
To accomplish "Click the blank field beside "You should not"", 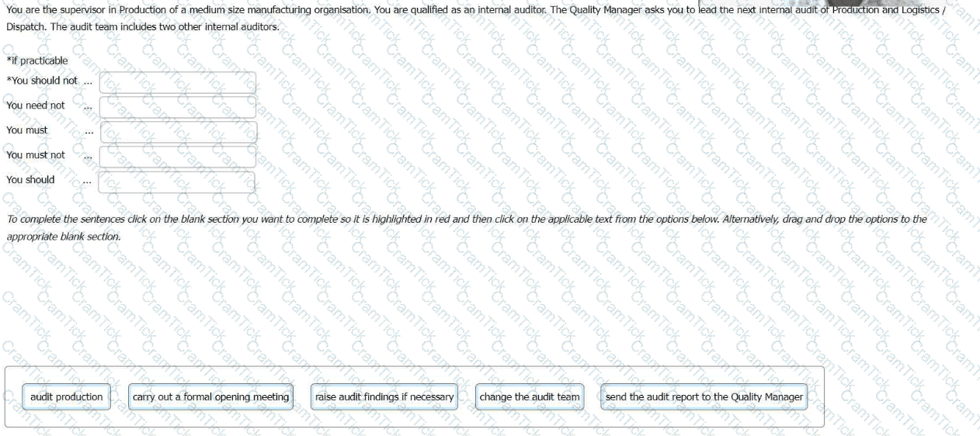I will (178, 82).
